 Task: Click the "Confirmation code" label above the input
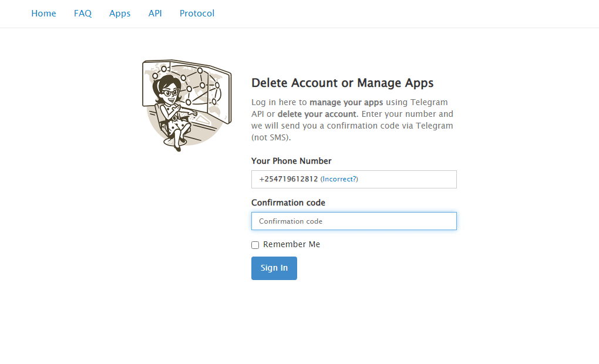point(288,203)
